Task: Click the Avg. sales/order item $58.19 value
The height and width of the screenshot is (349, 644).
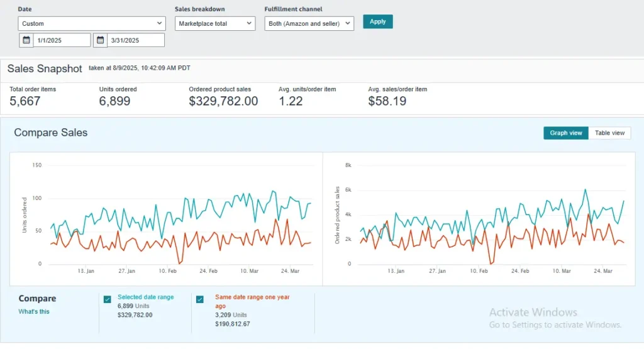Action: click(387, 101)
